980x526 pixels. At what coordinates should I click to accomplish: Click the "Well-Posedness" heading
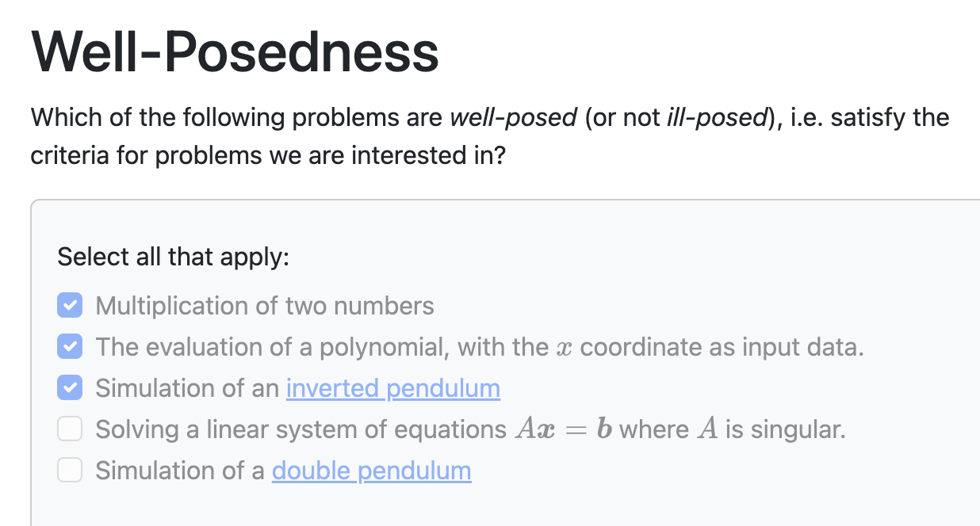tap(234, 51)
